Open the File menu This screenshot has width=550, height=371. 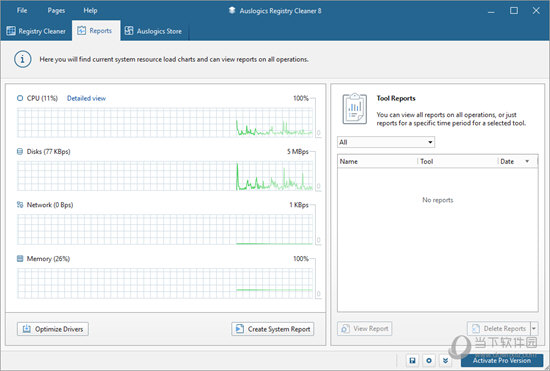point(22,11)
